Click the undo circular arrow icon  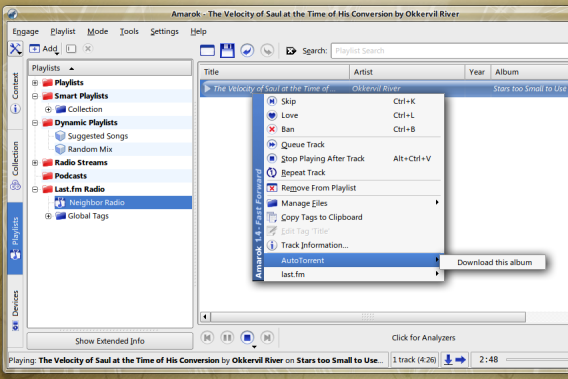(247, 50)
